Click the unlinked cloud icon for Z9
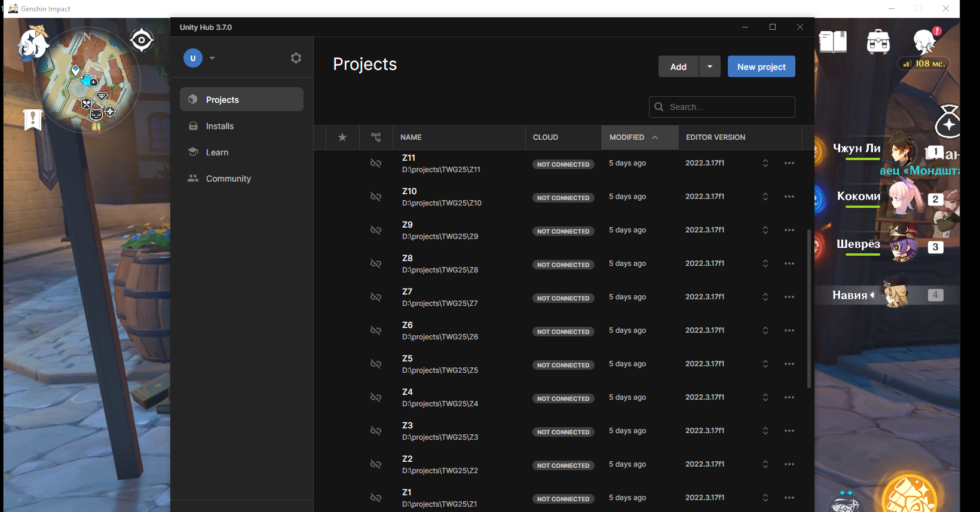Viewport: 980px width, 512px height. (x=376, y=230)
